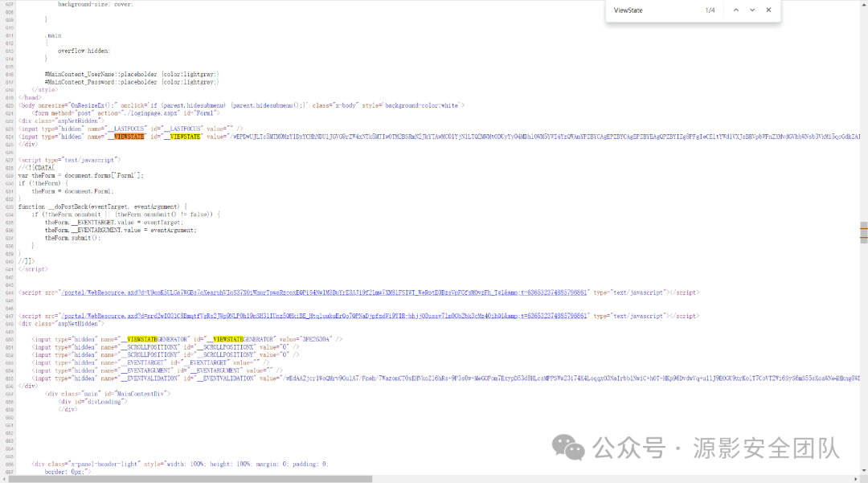Click the __SCROLLPOSITIONY hidden input line
868x483 pixels.
[x=166, y=354]
